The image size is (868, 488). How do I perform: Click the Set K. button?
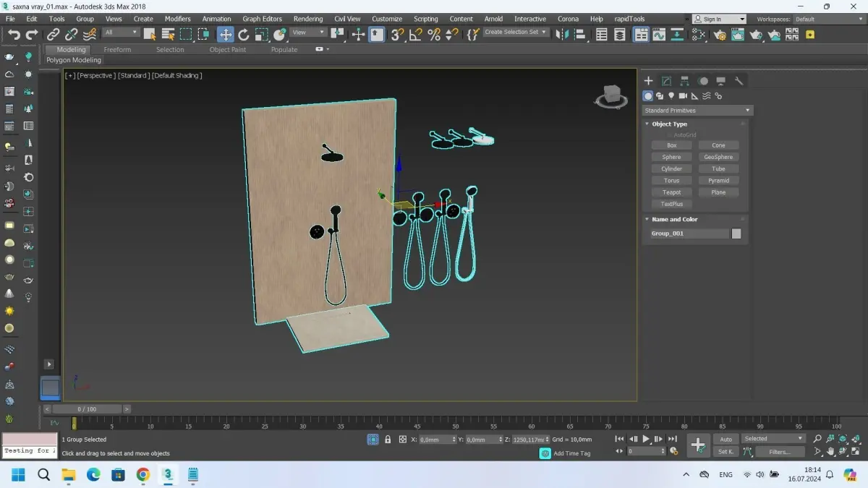click(x=726, y=452)
